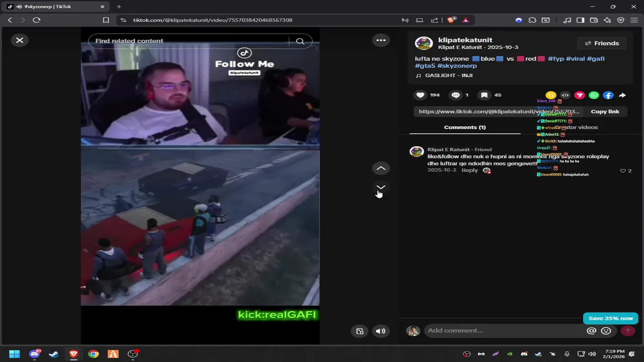Image resolution: width=644 pixels, height=362 pixels.
Task: Click the address bar URL
Action: pos(213,20)
